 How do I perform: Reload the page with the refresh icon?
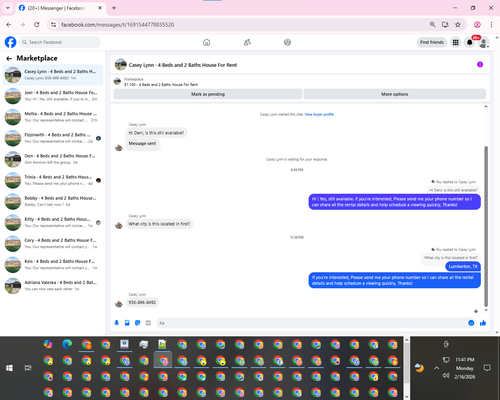pos(37,25)
